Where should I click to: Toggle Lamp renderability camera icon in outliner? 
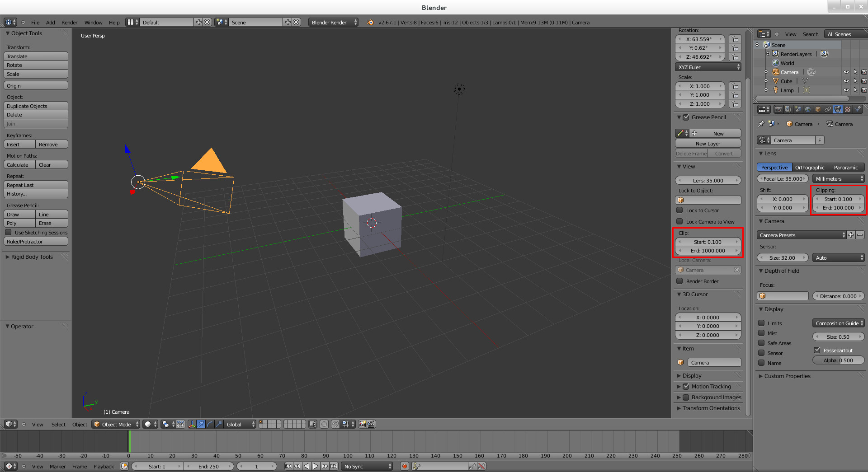coord(864,90)
